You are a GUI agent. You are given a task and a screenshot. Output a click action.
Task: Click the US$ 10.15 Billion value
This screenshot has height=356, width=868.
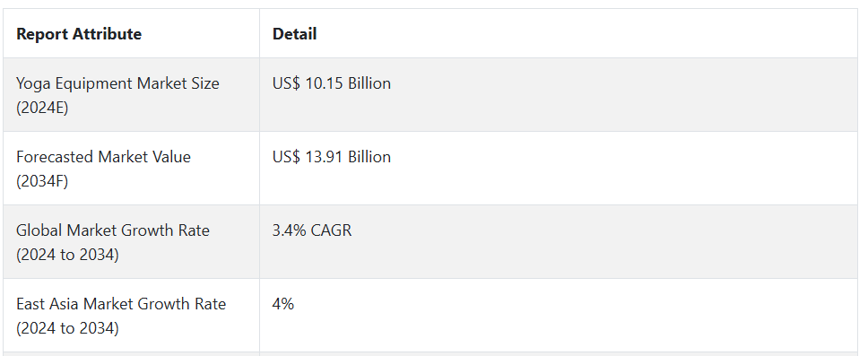tap(332, 83)
